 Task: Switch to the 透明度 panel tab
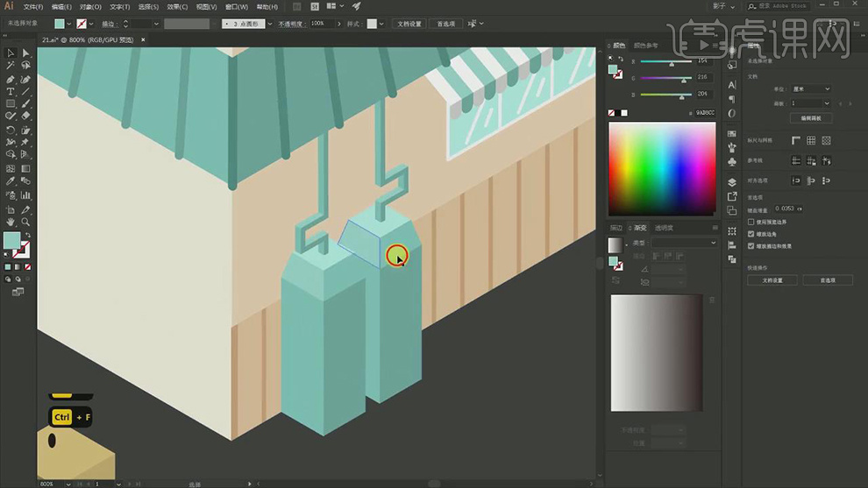664,228
